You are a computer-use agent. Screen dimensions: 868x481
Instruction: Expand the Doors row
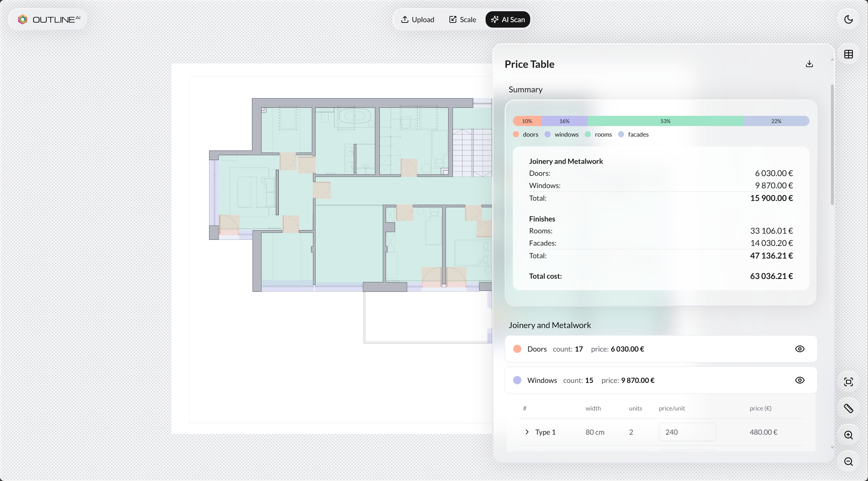pos(537,349)
